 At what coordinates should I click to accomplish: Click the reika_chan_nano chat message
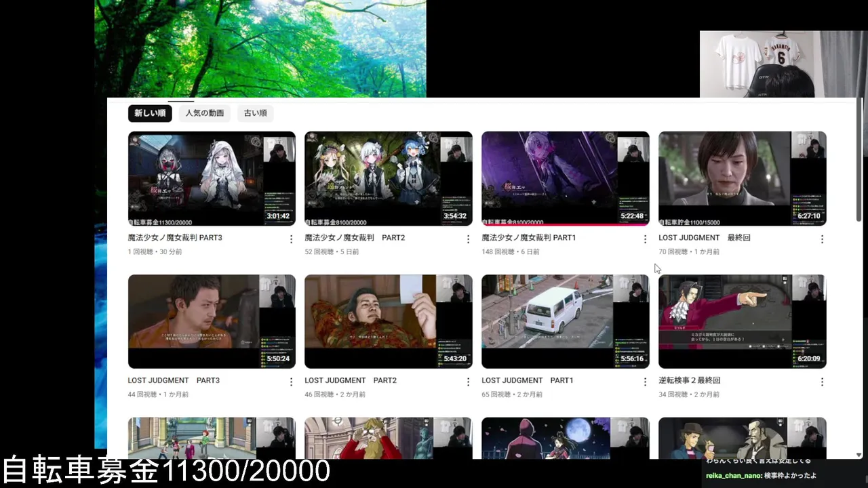pos(761,476)
